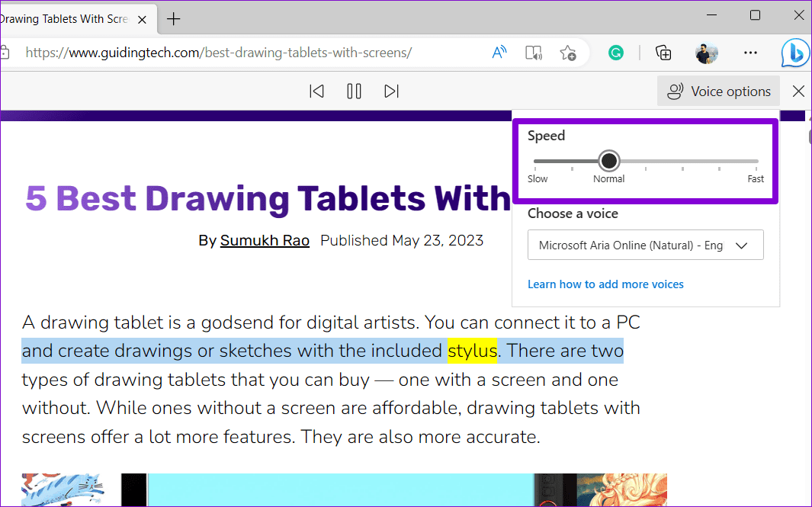Viewport: 812px width, 507px height.
Task: Click the Normal speed label
Action: (x=609, y=178)
